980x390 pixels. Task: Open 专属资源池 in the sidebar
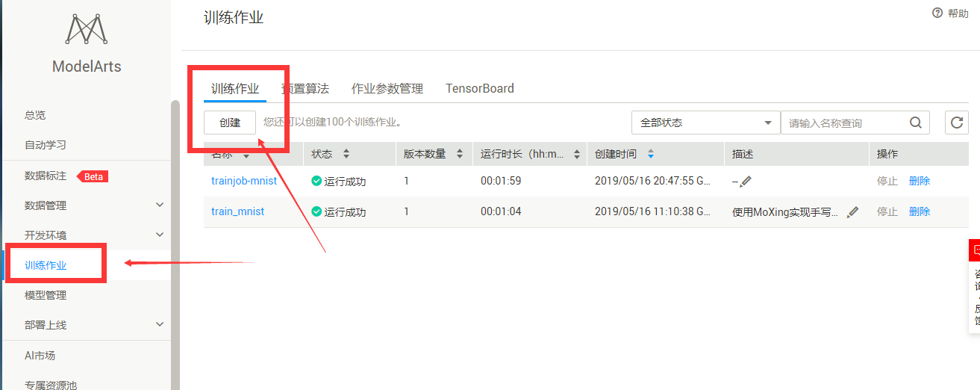pyautogui.click(x=51, y=385)
